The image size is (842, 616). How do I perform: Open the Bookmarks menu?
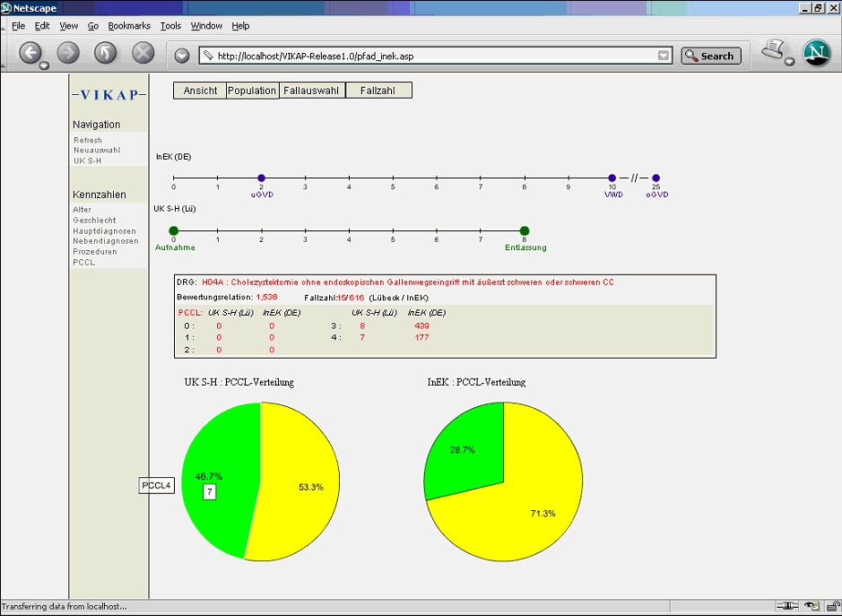(x=129, y=26)
